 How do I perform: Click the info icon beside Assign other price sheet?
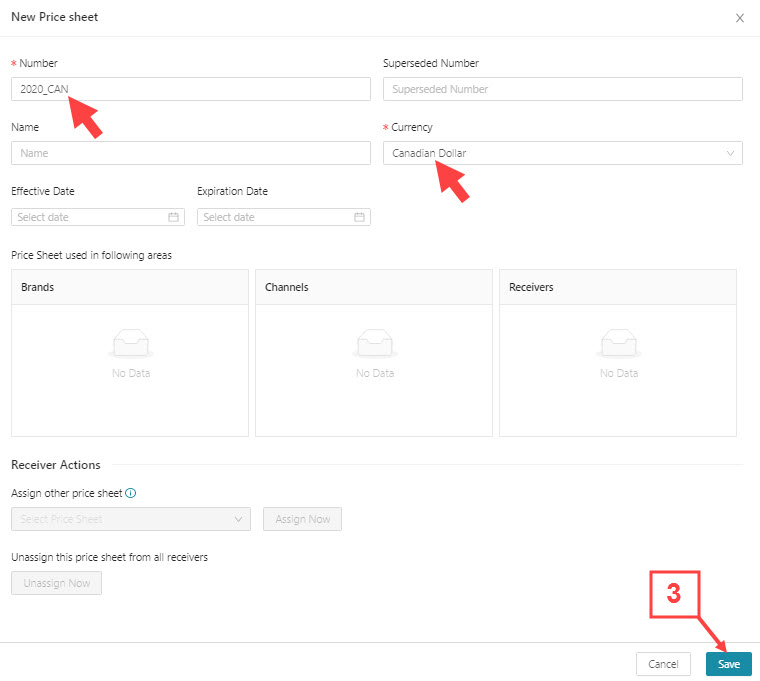pyautogui.click(x=131, y=493)
